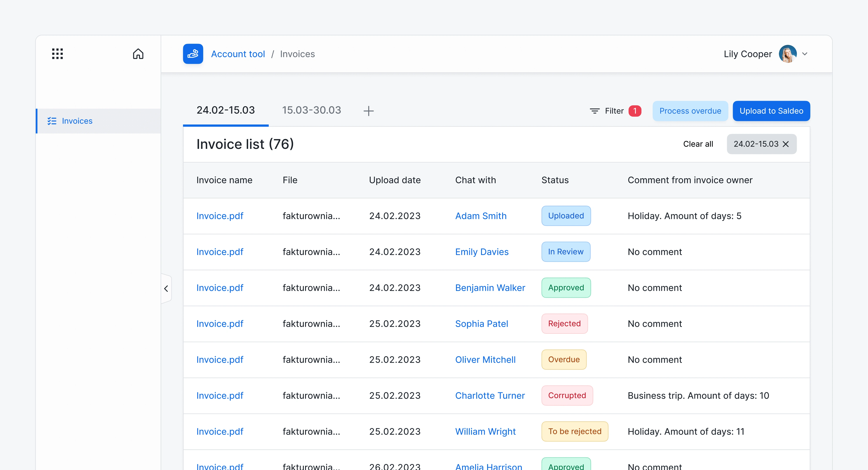The width and height of the screenshot is (868, 470).
Task: Click the Overdue status badge
Action: coord(564,359)
